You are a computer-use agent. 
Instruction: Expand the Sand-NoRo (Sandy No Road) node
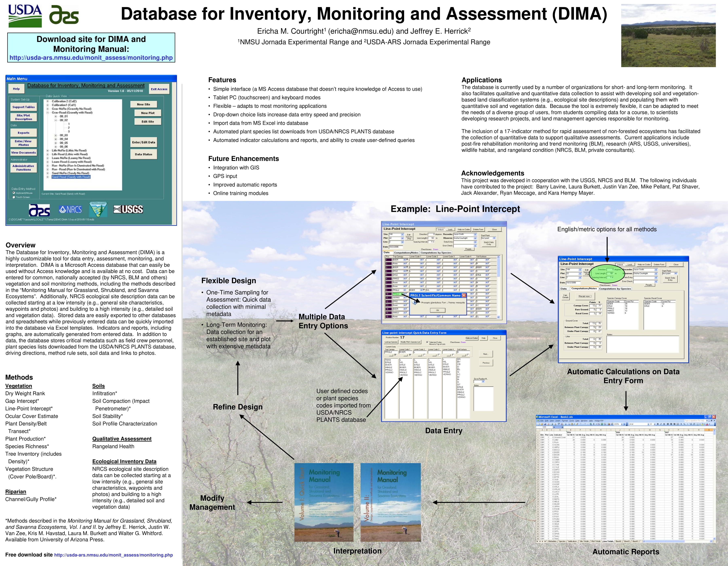pos(48,173)
